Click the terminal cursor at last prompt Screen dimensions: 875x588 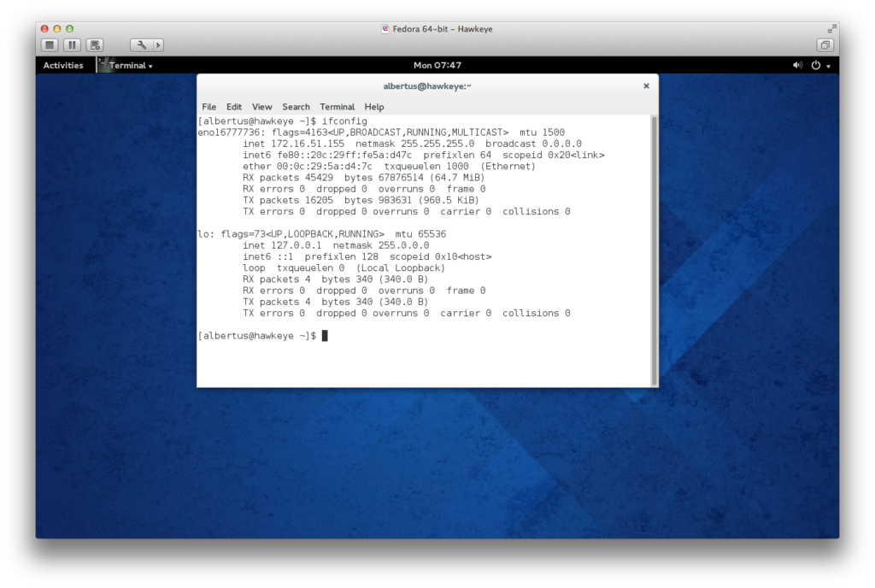pyautogui.click(x=325, y=336)
